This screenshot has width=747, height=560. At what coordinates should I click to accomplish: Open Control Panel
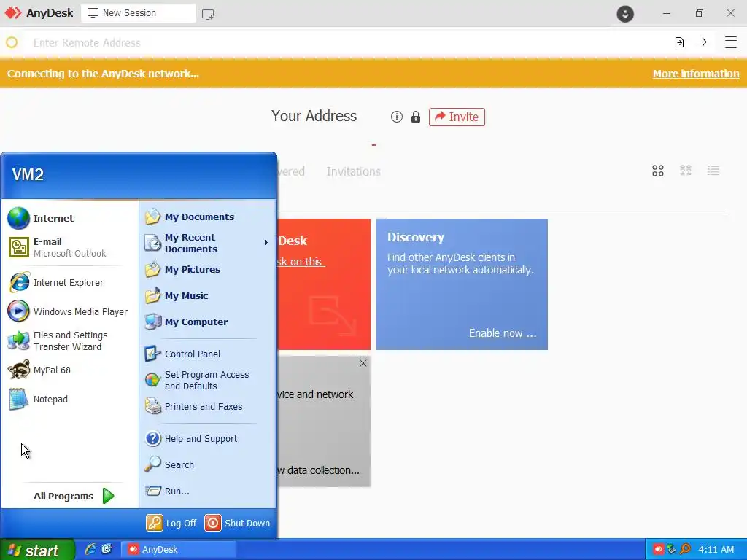[206, 354]
